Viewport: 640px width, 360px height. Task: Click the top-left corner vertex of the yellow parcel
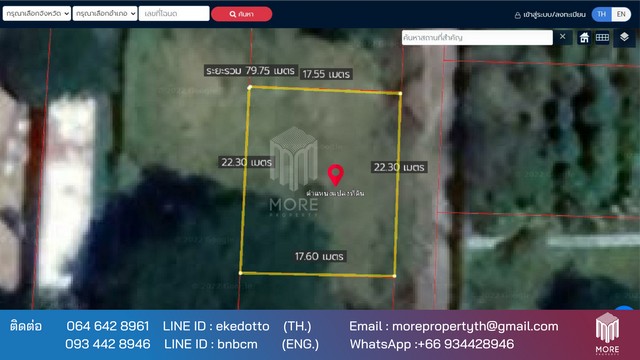click(250, 87)
